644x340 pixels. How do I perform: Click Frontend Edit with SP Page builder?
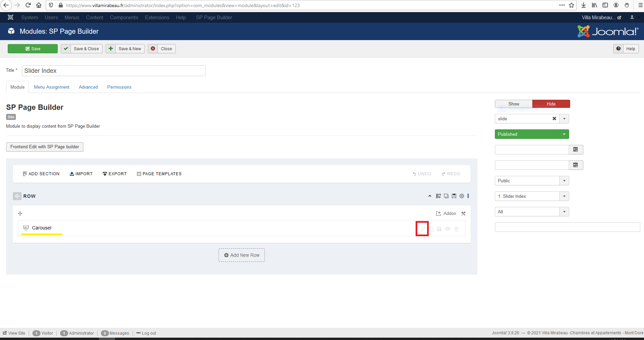(45, 147)
